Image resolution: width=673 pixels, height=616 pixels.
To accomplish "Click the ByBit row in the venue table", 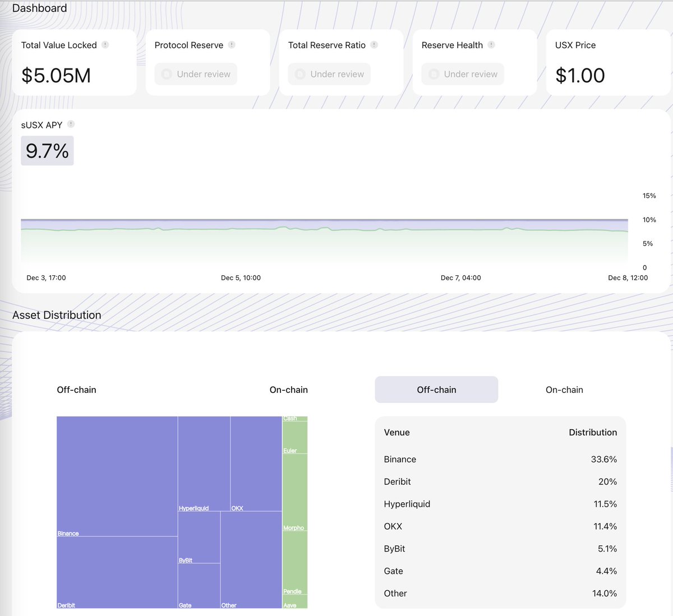I will point(500,549).
